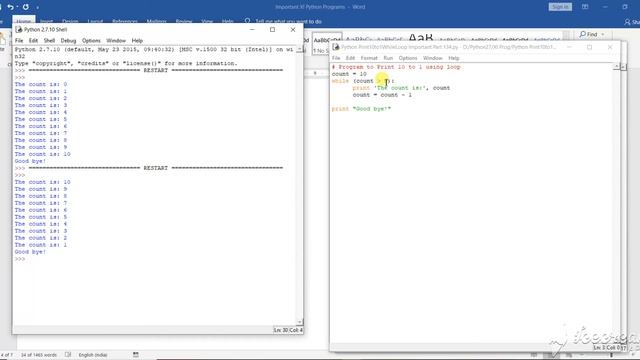The height and width of the screenshot is (360, 640).
Task: Open the Insert tab in Word ribbon
Action: point(47,21)
